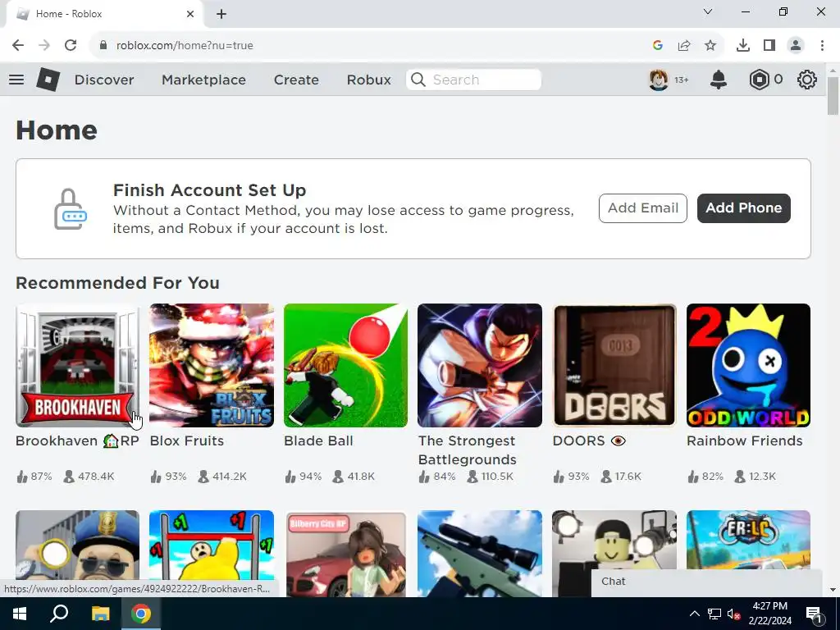Click the Bilberry City RP thumbnail
This screenshot has width=840, height=630.
click(345, 554)
